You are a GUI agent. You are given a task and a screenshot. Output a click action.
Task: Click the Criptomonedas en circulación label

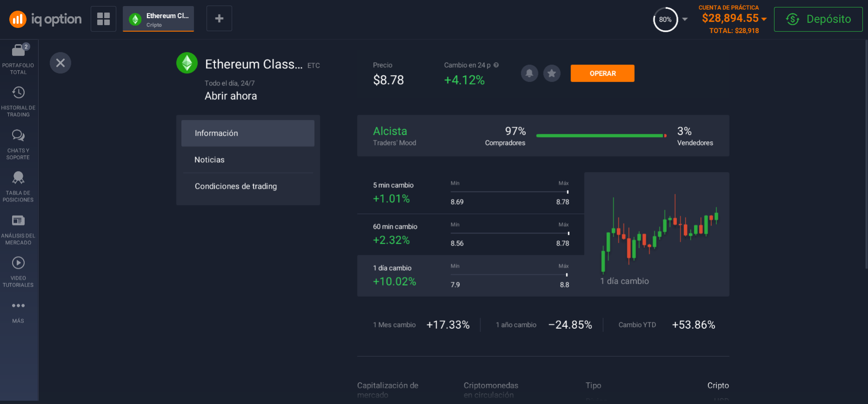click(491, 390)
